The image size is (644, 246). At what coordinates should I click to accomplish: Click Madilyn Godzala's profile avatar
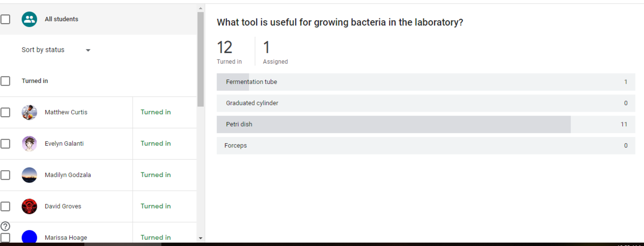pyautogui.click(x=29, y=175)
